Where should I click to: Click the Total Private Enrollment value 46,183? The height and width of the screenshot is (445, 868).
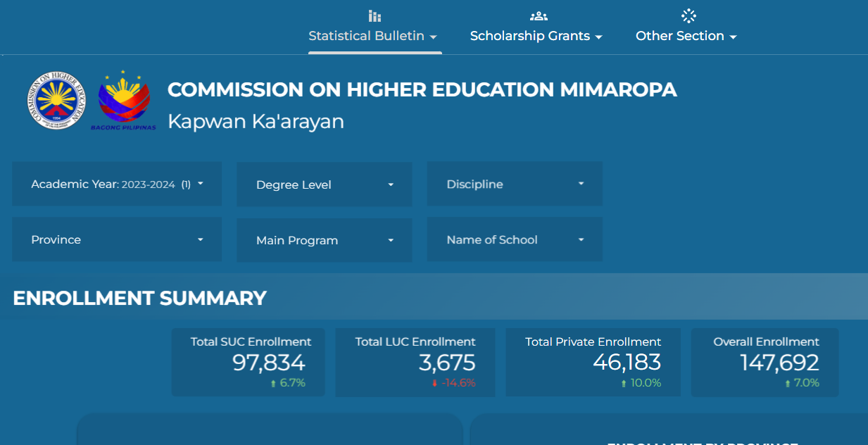tap(627, 363)
